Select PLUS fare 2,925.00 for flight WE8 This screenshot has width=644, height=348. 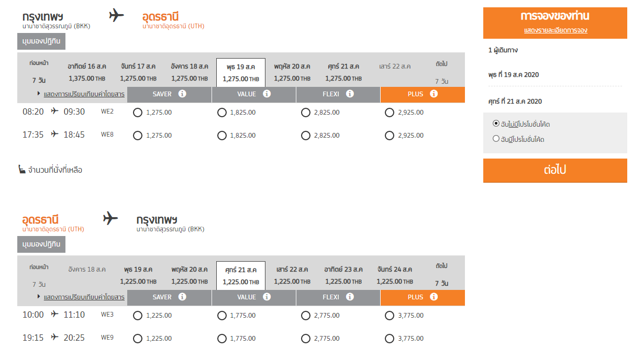(x=389, y=136)
